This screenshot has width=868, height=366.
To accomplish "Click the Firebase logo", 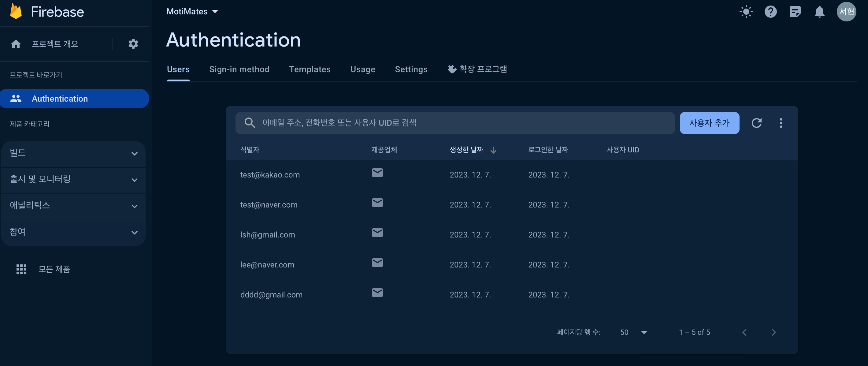I will (16, 11).
